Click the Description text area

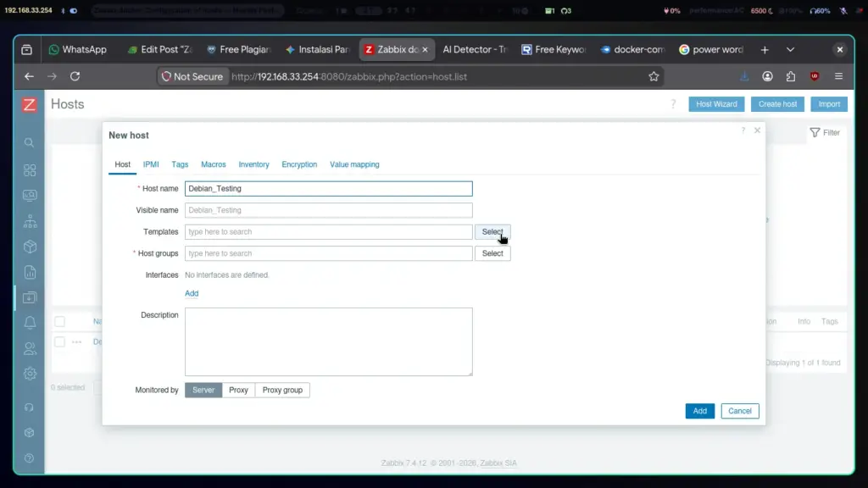tap(328, 342)
